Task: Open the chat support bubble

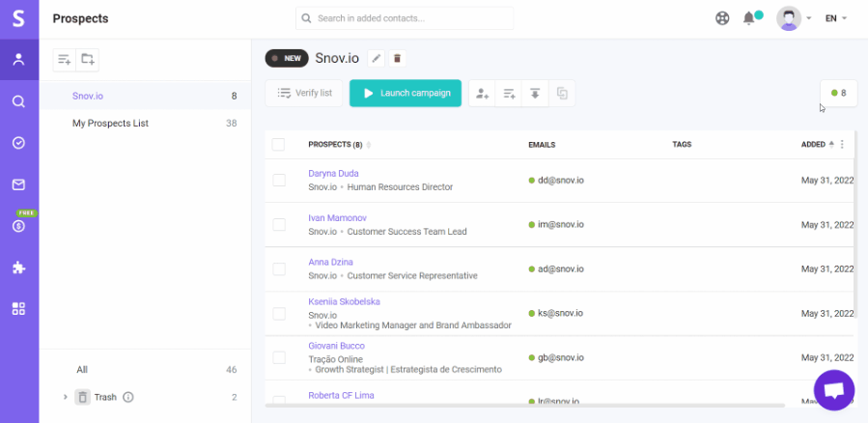Action: click(x=834, y=390)
